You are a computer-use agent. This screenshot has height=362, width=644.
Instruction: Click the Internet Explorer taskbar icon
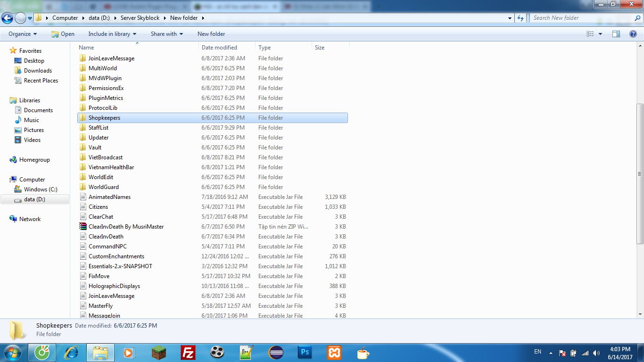pos(71,353)
